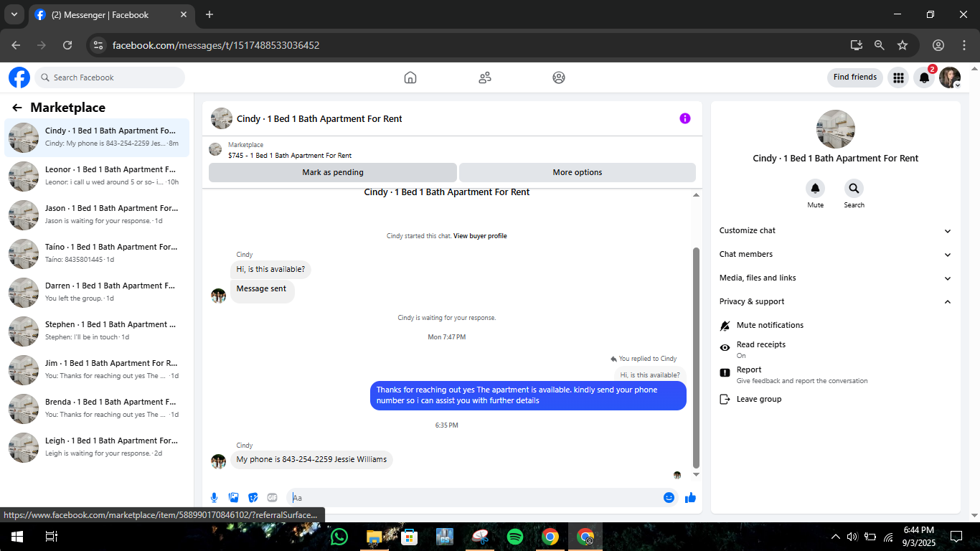Open the Chrome three-dot menu
The width and height of the screenshot is (980, 551).
pos(964,45)
